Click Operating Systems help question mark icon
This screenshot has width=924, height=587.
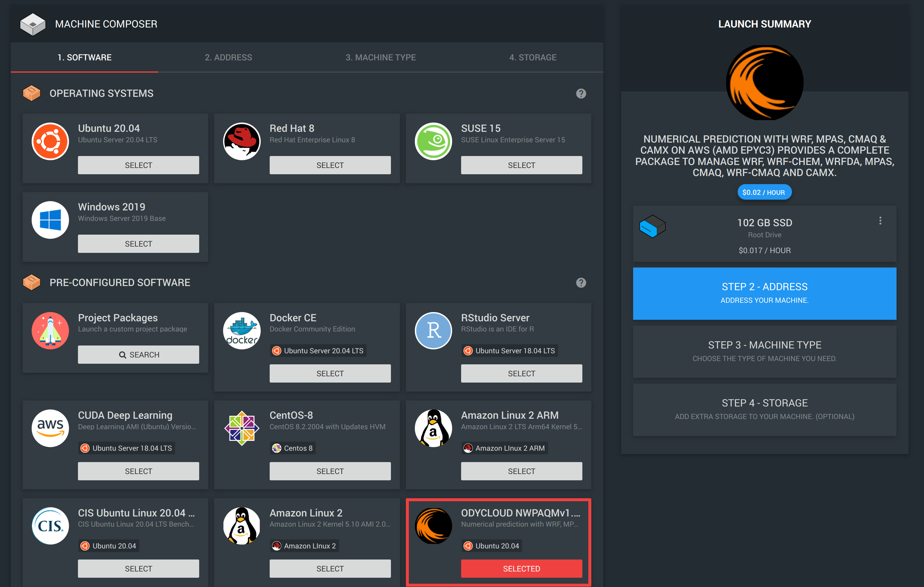[x=581, y=93]
